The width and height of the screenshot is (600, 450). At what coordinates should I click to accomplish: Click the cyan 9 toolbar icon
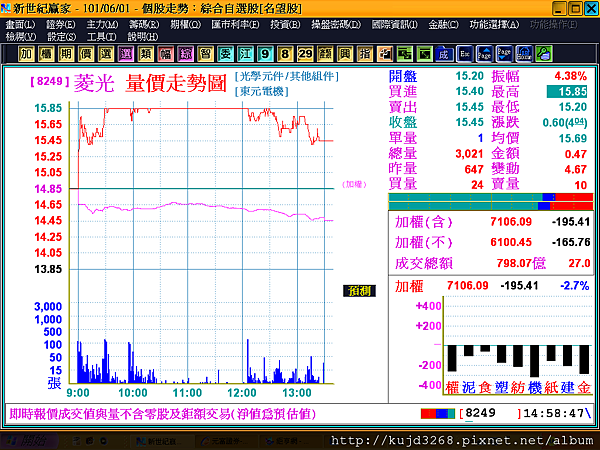click(x=265, y=54)
